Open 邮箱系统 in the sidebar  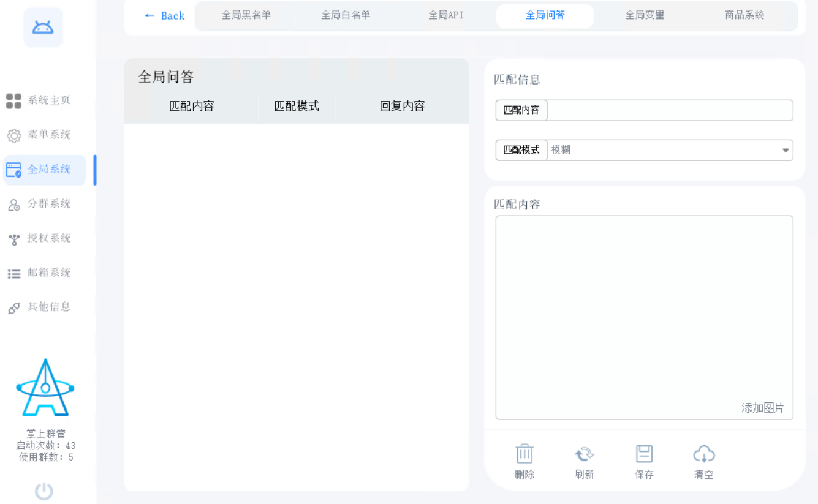39,273
